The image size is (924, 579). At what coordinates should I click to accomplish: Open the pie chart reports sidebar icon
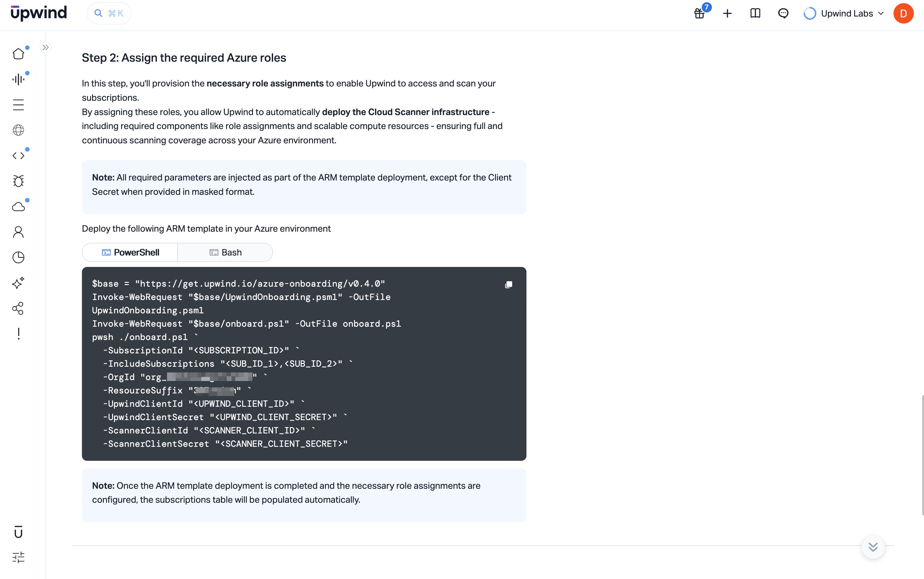pyautogui.click(x=18, y=257)
